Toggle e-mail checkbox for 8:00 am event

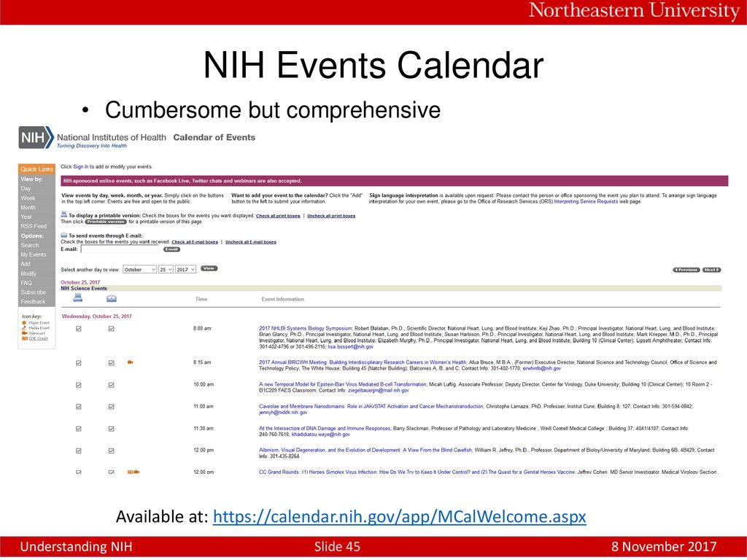(111, 329)
